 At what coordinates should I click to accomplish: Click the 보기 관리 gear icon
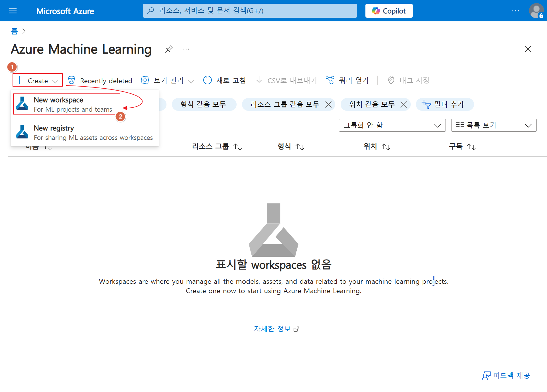145,80
